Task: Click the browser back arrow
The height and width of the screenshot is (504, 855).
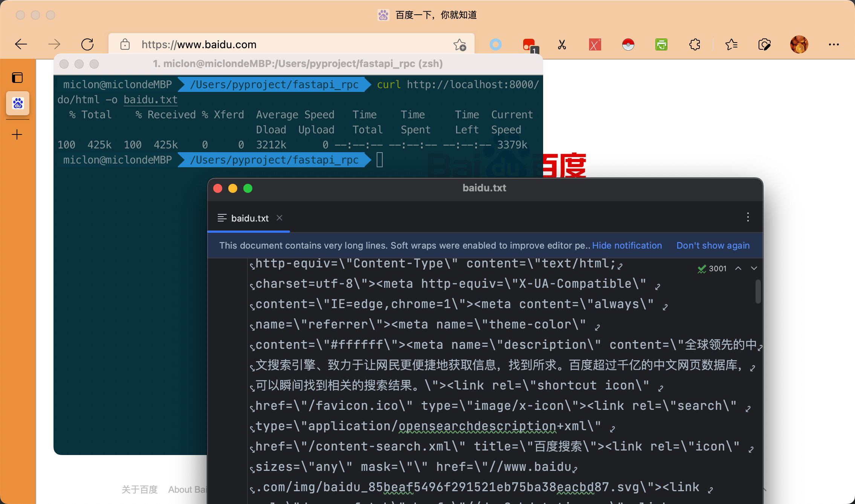Action: [x=21, y=44]
